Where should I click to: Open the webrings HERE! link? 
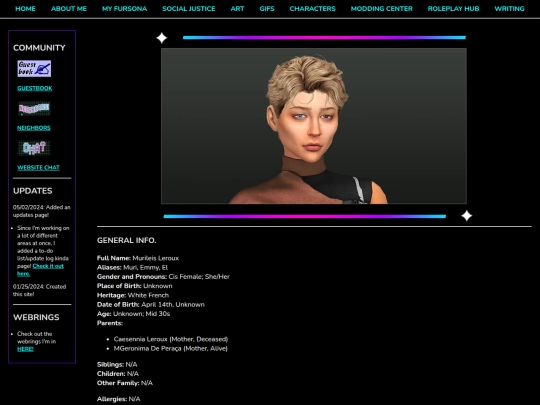25,349
